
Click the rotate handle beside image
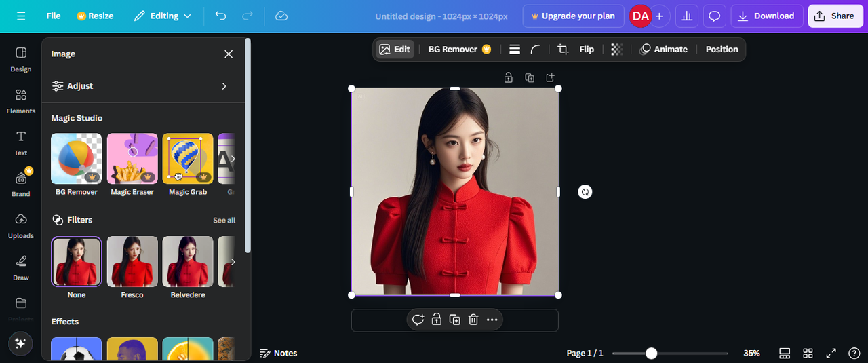pyautogui.click(x=585, y=192)
